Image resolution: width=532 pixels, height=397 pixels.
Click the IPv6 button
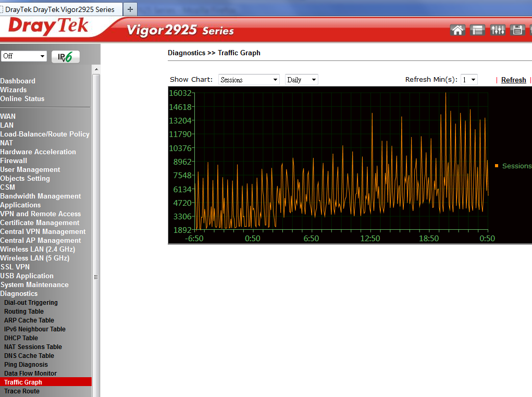click(66, 57)
